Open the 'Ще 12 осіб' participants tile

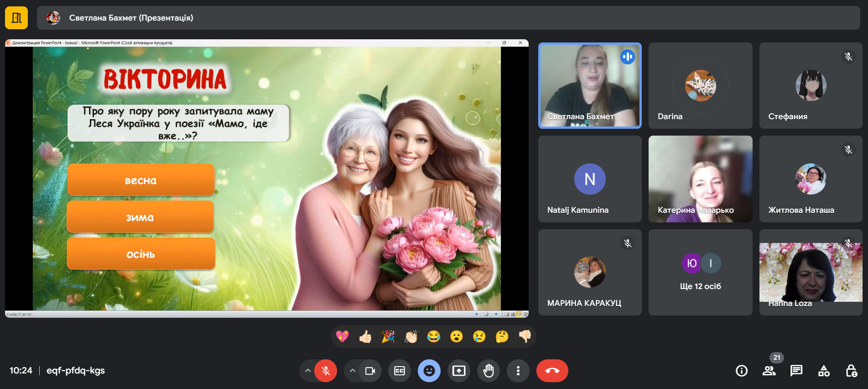700,273
